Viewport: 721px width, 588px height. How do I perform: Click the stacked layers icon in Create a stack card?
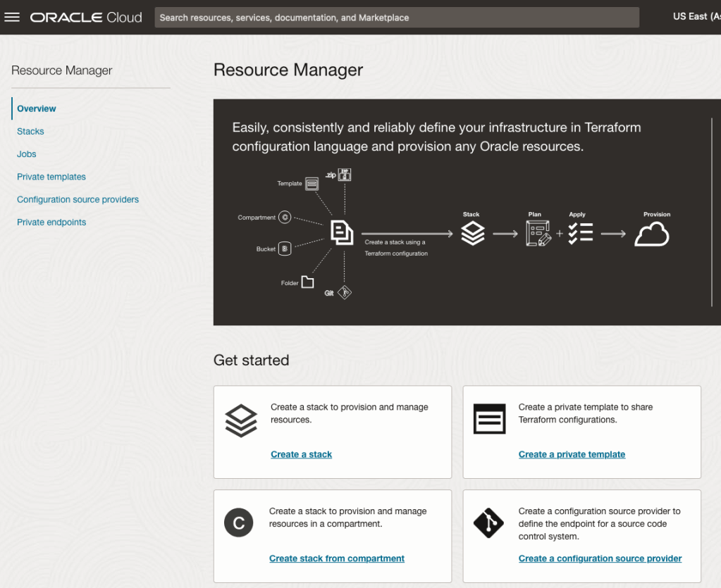[241, 420]
